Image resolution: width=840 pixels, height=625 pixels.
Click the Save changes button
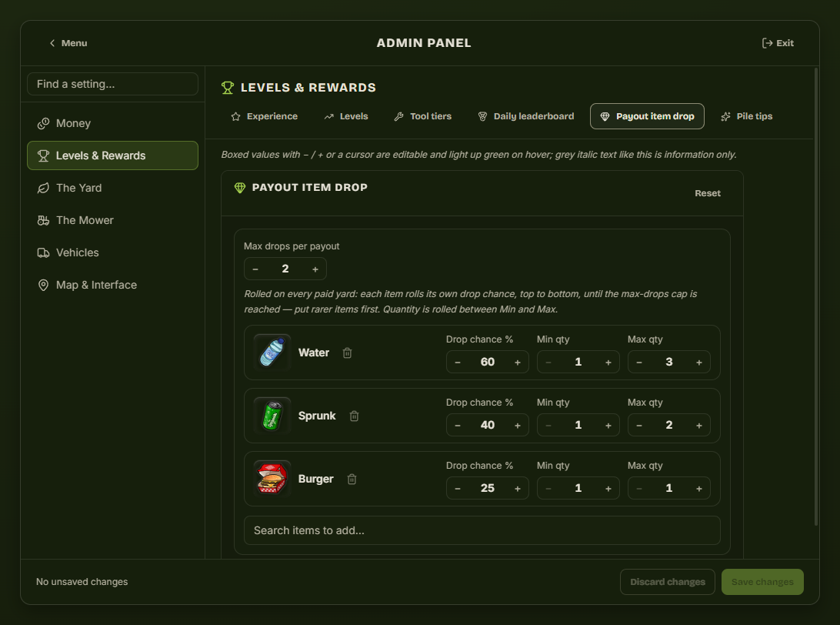coord(762,582)
